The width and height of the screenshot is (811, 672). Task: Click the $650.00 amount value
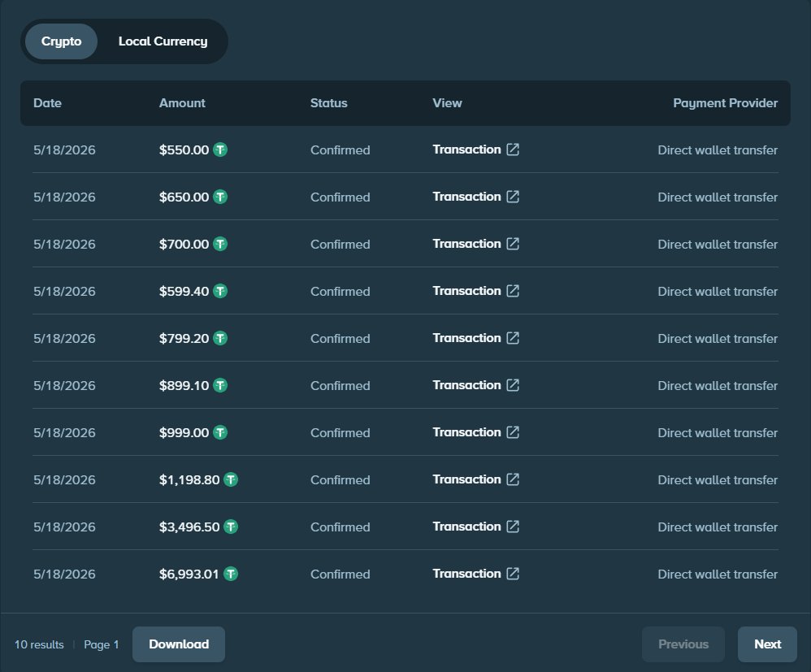(184, 197)
